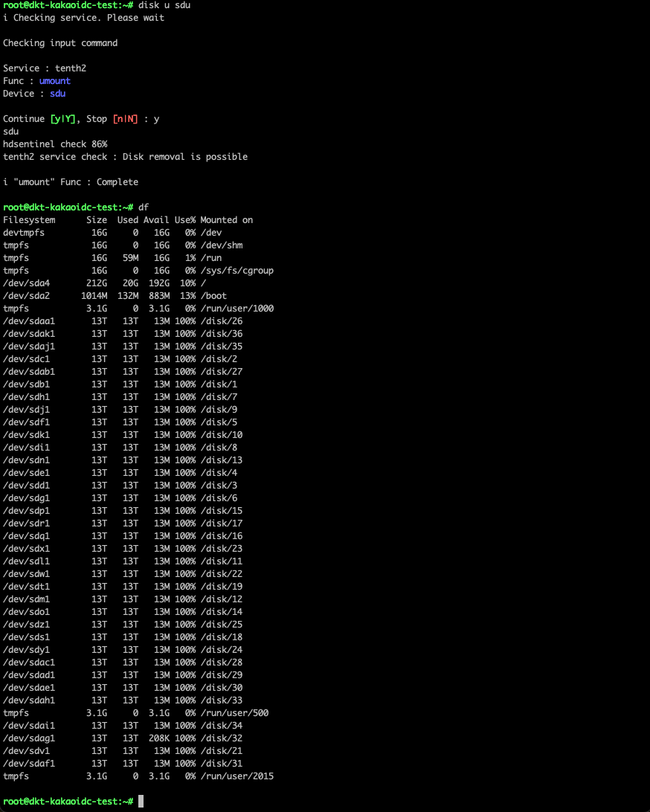Viewport: 650px width, 812px height.
Task: Click the '/dev/sdd1' filesystem entry
Action: coord(27,486)
